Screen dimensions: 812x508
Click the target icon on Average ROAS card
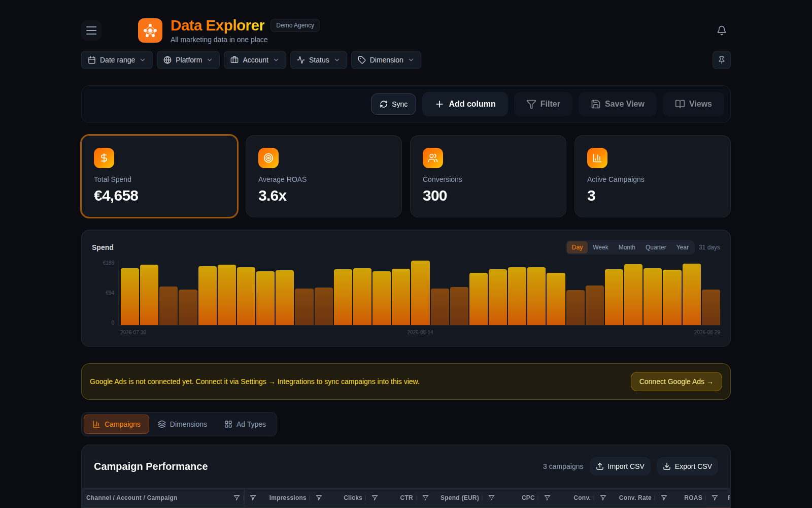click(268, 158)
